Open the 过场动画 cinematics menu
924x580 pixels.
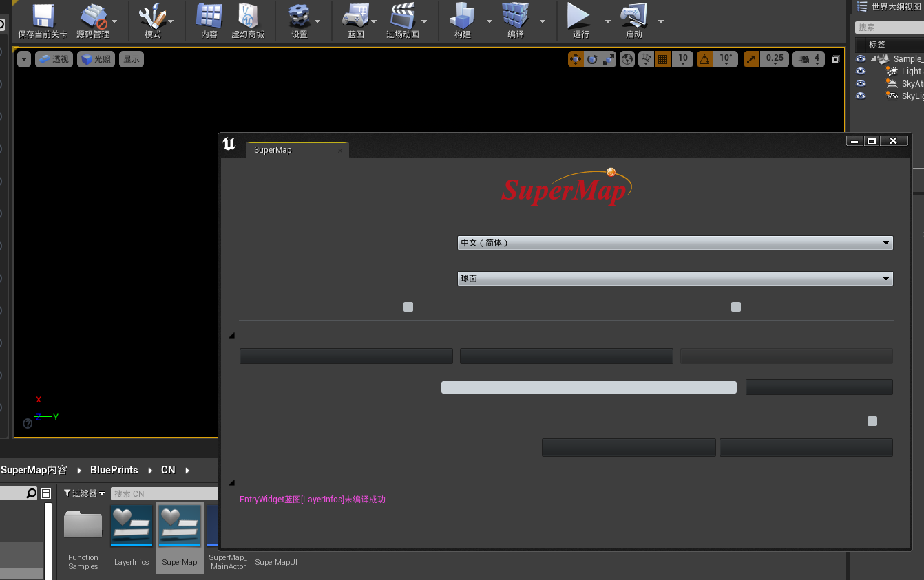tap(403, 21)
